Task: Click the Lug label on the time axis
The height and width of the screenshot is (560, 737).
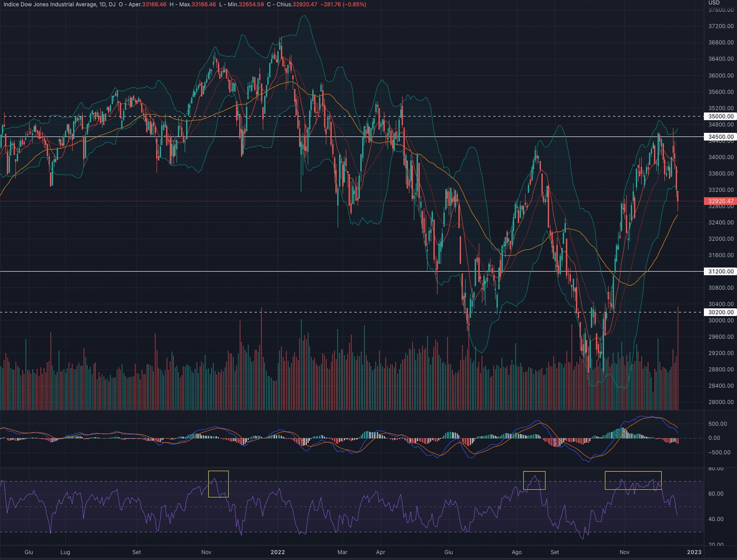Action: click(65, 552)
